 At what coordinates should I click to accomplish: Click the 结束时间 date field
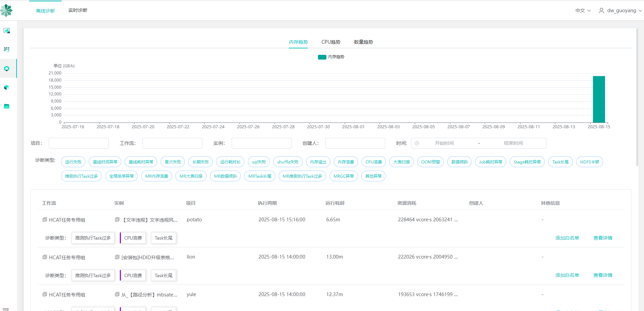point(513,143)
